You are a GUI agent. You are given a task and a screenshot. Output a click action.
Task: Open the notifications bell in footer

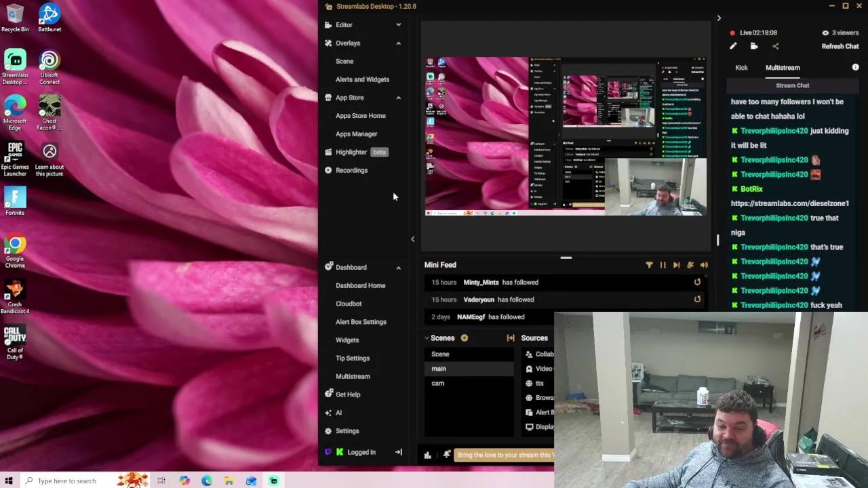446,455
